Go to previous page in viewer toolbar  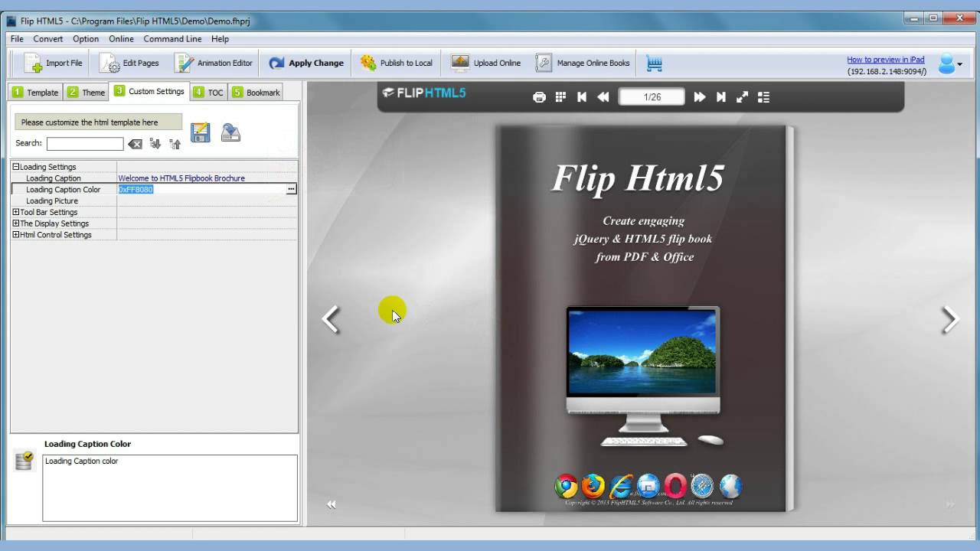(x=603, y=97)
